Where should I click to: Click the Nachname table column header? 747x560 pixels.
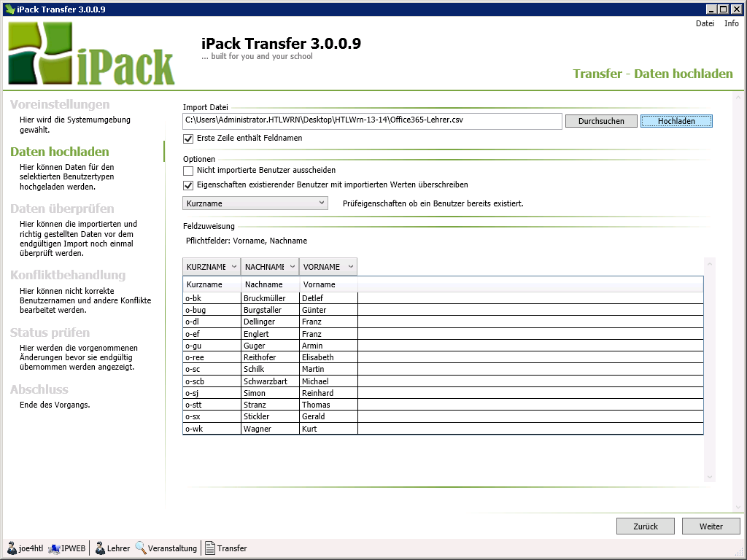pyautogui.click(x=270, y=284)
